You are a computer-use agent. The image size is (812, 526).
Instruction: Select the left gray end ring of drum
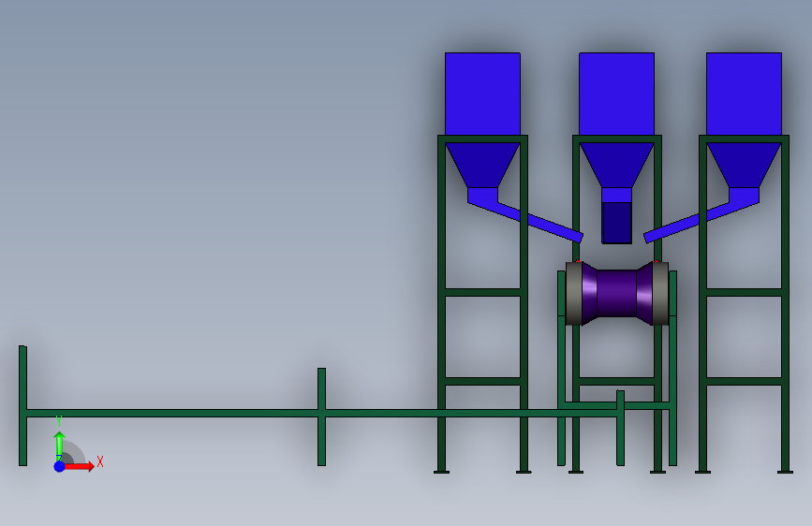pyautogui.click(x=574, y=294)
